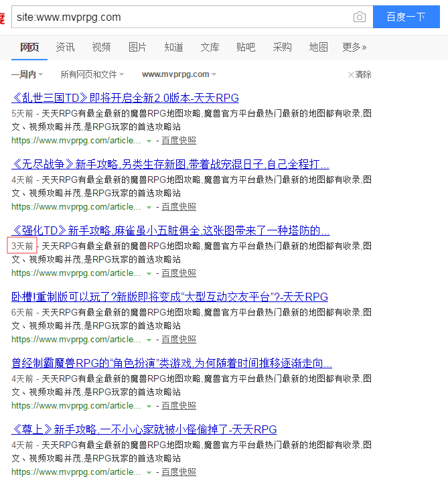Image resolution: width=448 pixels, height=495 pixels.
Task: Open the 图片 tab
Action: tap(137, 48)
